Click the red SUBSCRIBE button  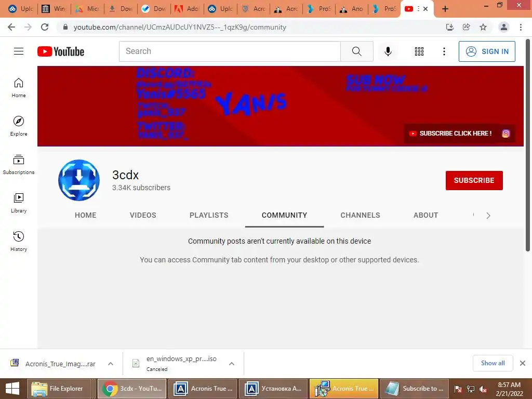pos(474,180)
